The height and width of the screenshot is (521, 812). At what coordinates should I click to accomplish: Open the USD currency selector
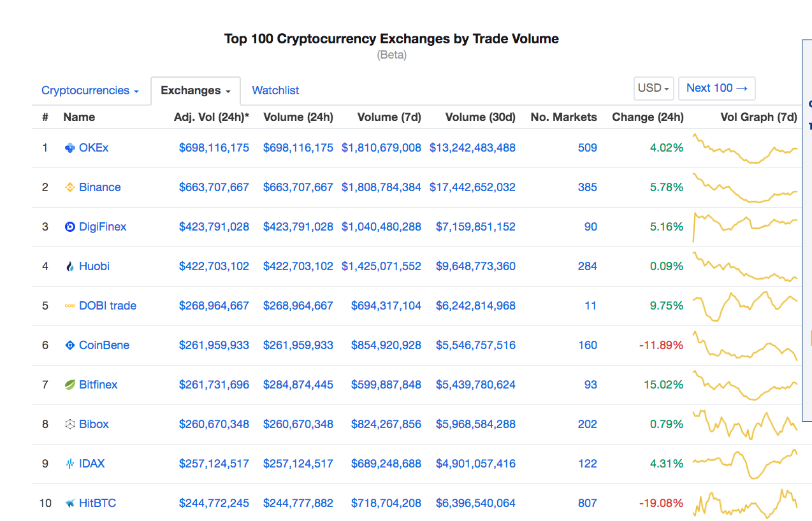coord(654,89)
